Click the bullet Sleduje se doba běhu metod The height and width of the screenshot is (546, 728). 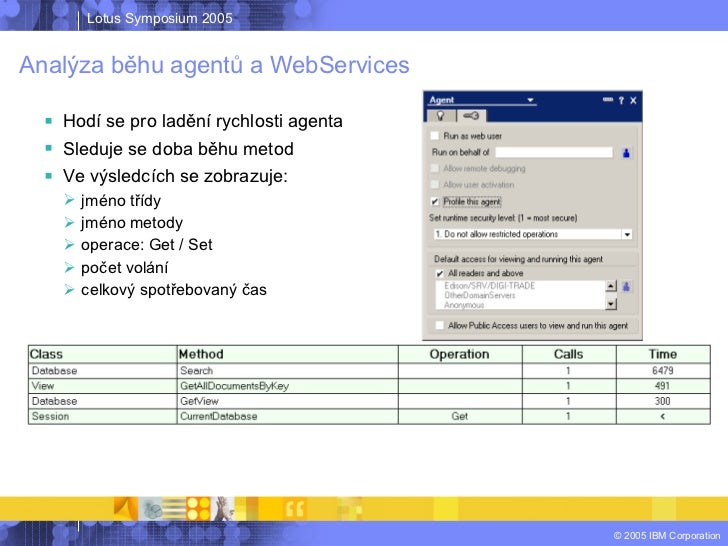pyautogui.click(x=178, y=149)
